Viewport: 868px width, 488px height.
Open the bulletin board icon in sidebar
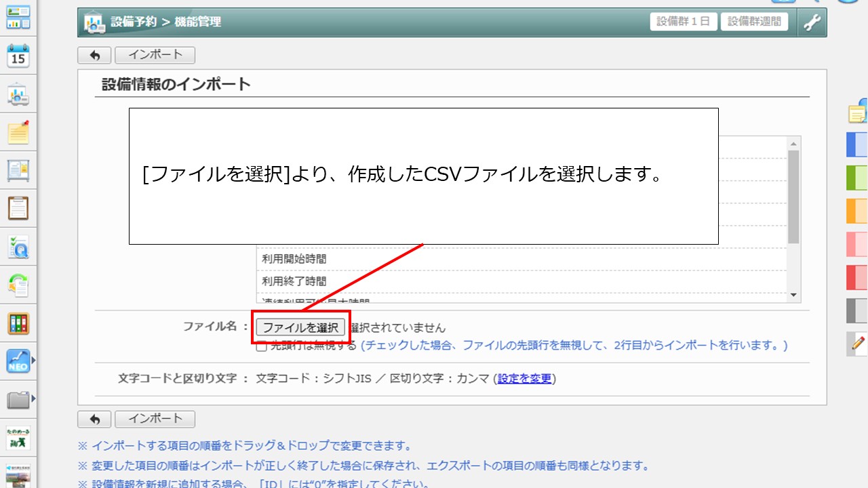(18, 170)
